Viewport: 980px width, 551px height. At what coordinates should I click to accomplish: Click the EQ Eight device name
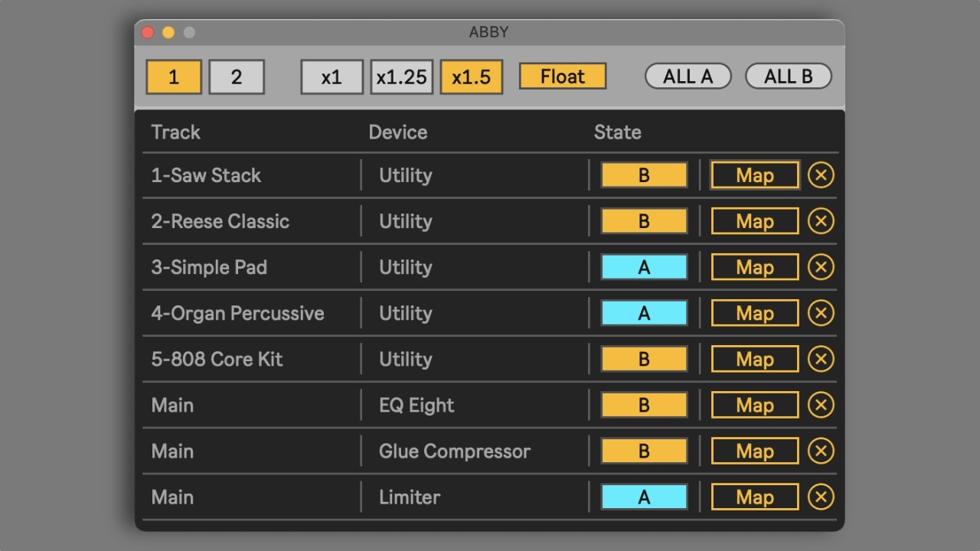[416, 406]
